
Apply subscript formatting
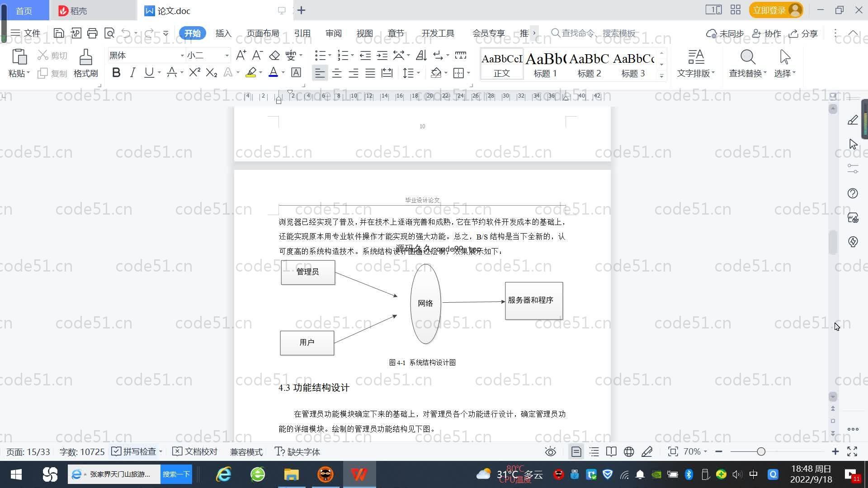pos(211,72)
